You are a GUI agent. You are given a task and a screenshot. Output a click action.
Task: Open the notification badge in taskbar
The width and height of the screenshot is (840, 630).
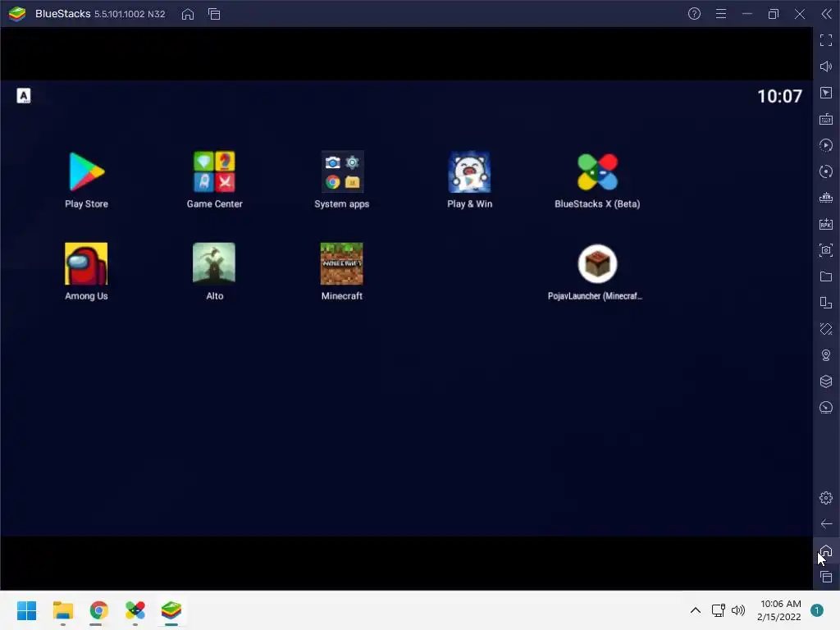[817, 610]
